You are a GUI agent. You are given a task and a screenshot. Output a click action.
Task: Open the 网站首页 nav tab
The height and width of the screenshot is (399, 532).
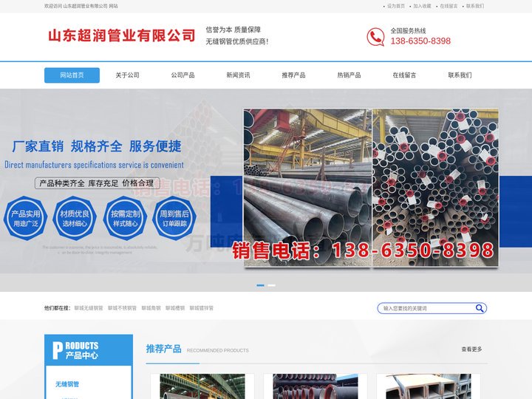[x=72, y=75]
